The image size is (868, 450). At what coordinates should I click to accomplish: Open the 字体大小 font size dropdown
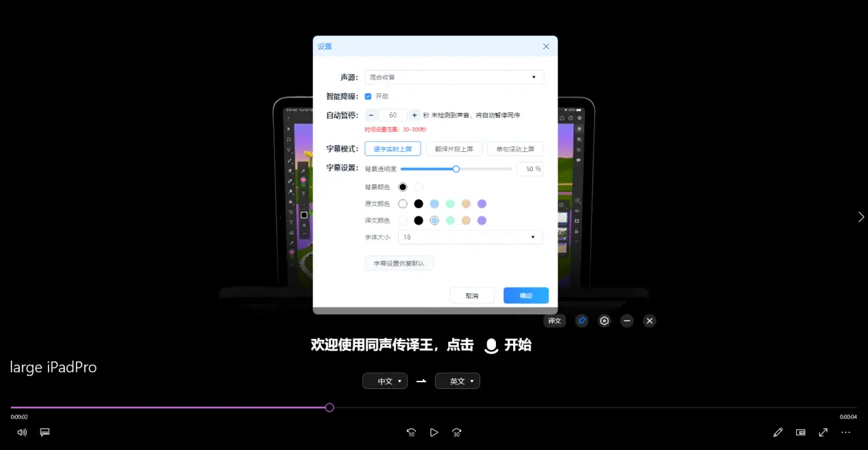[x=470, y=237]
